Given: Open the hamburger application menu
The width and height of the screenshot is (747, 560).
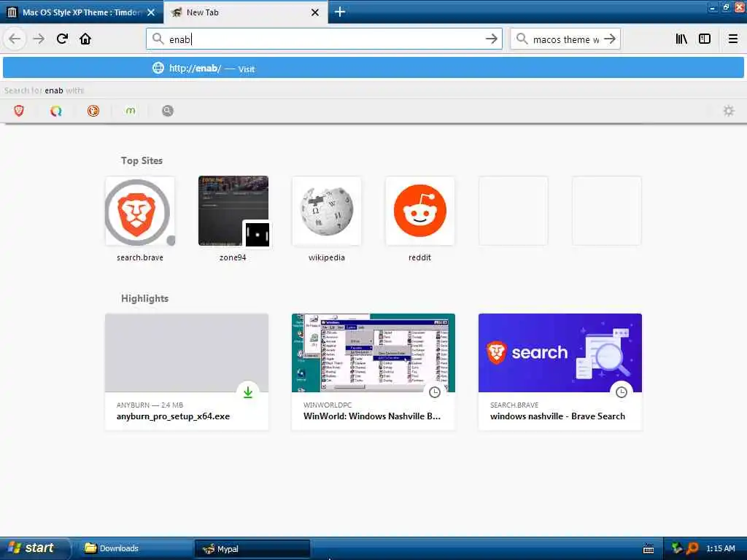Looking at the screenshot, I should click(732, 39).
